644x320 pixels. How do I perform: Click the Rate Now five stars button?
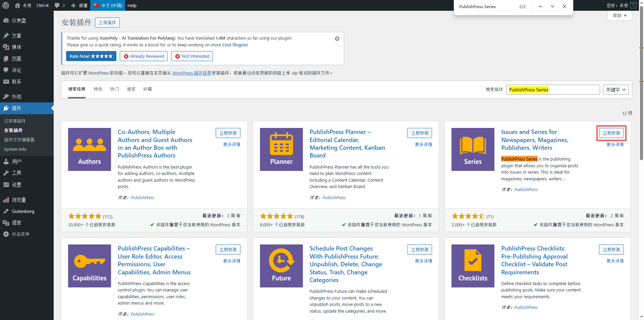point(91,56)
